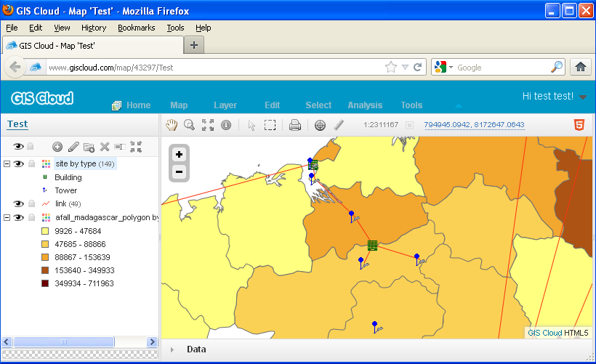Image resolution: width=596 pixels, height=364 pixels.
Task: Click the layer panel scrollbar right arrow
Action: coord(152,342)
